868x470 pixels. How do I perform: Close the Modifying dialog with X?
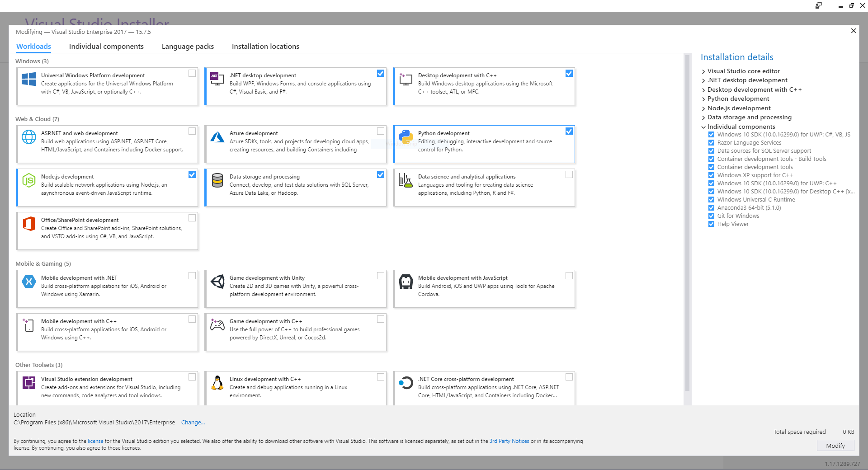(854, 31)
